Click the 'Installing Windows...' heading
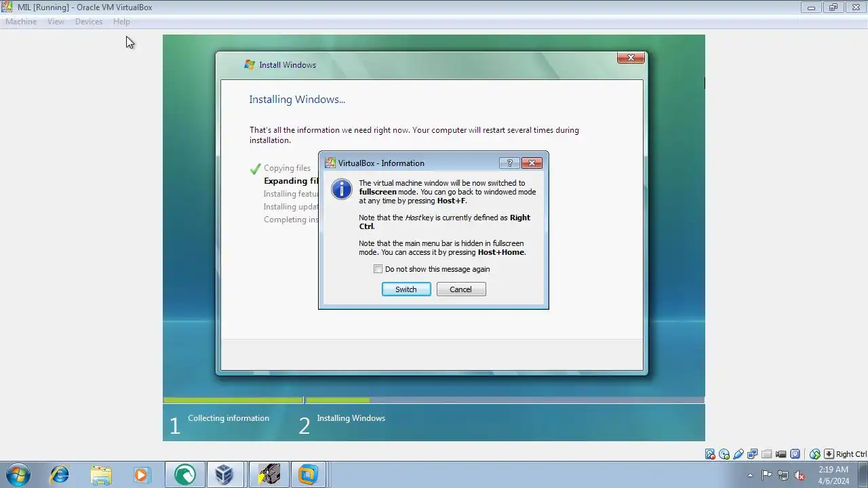868x488 pixels. (x=297, y=100)
